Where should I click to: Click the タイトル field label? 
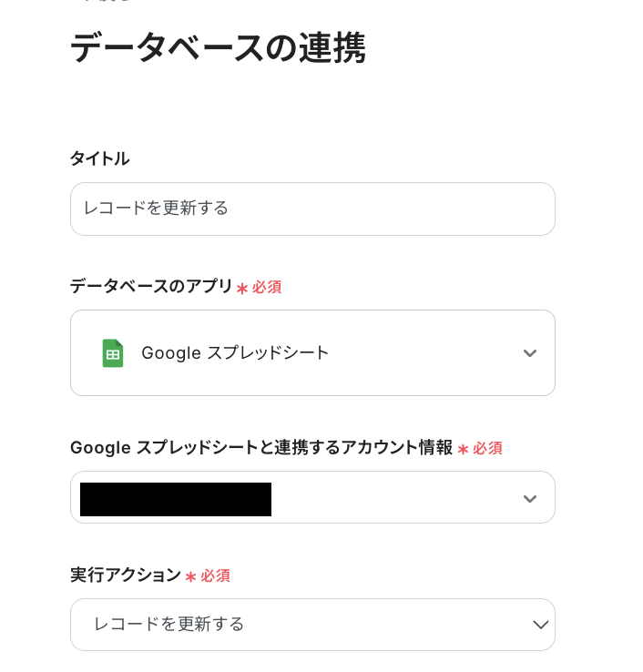99,159
